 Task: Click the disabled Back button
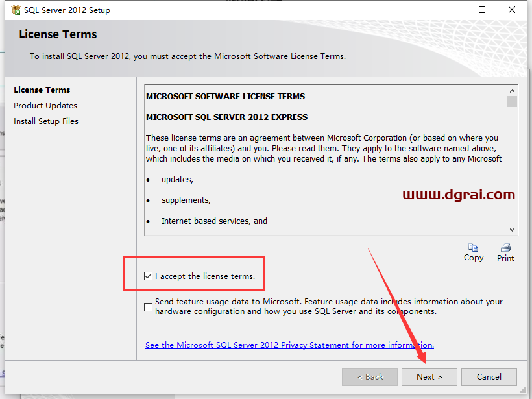click(370, 377)
